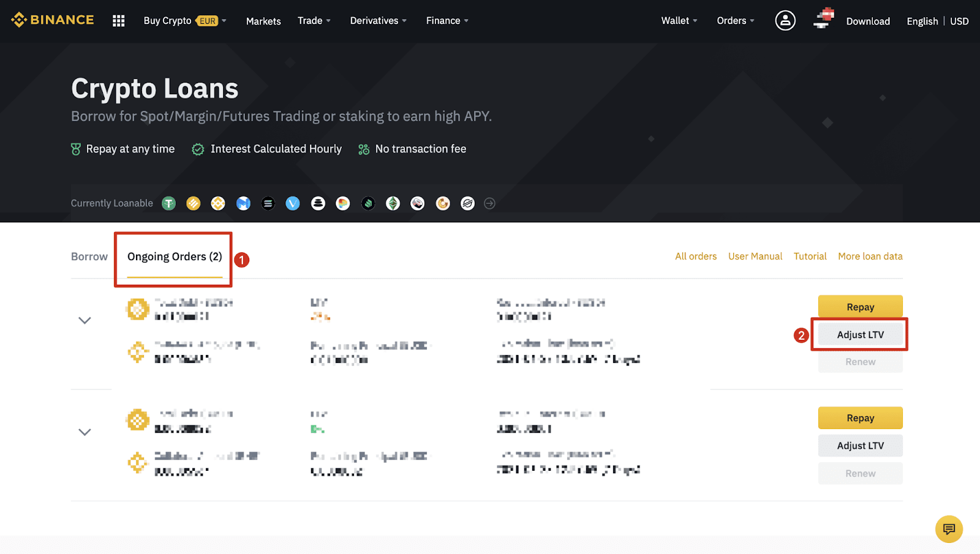Click the Interest Calculated Hourly badge icon
This screenshot has width=980, height=554.
198,149
